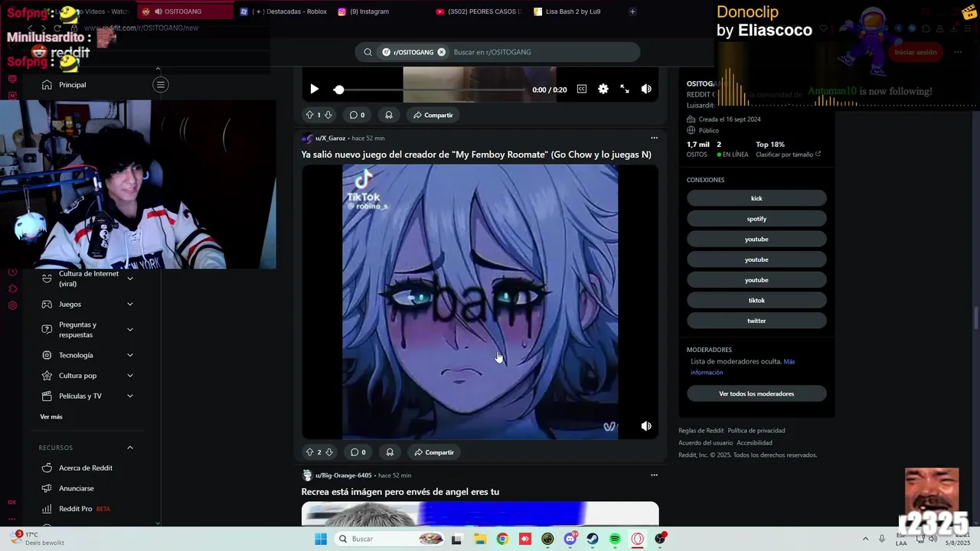This screenshot has height=551, width=980.
Task: Give award to post with score 2
Action: coord(390,452)
